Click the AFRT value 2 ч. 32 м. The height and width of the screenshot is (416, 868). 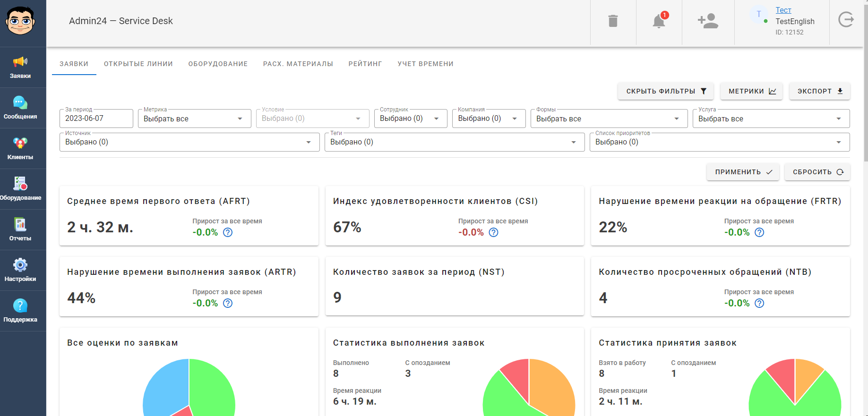coord(100,227)
